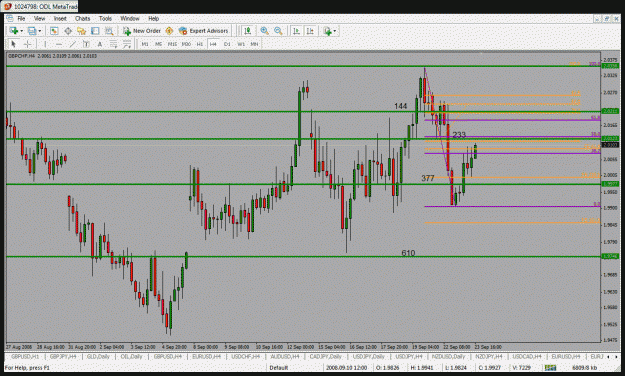Switch to M1 timeframe
625x376 pixels.
click(x=145, y=44)
